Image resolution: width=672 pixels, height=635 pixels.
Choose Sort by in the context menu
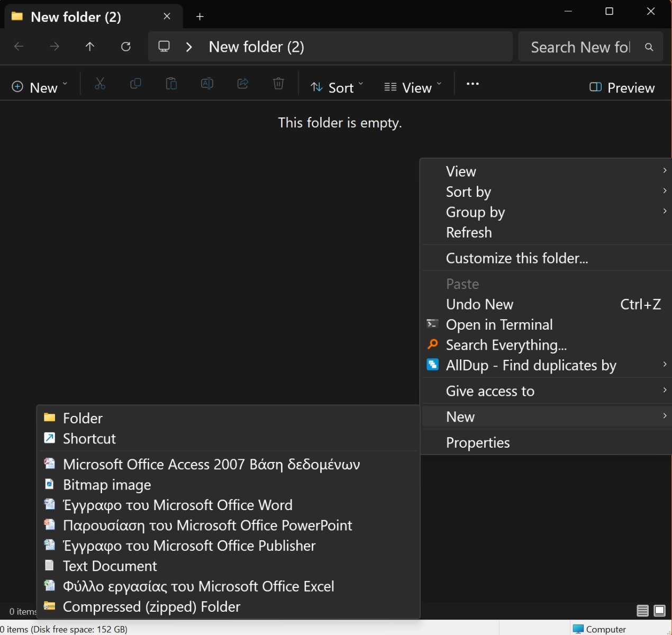point(547,192)
